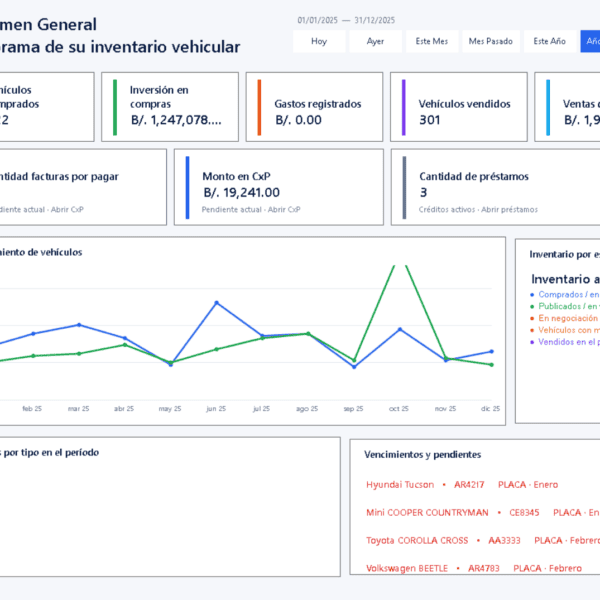Click the 301 vehicles sold value

coord(430,120)
